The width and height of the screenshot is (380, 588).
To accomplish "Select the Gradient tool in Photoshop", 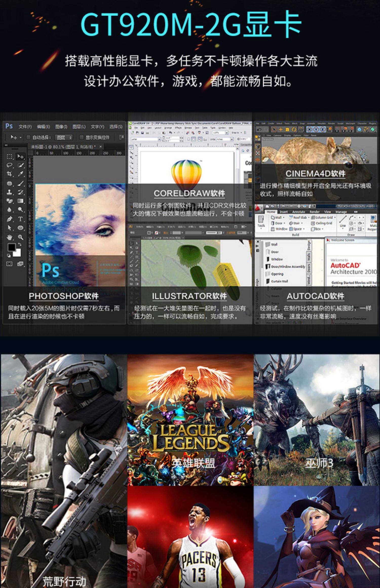I will pos(21,201).
